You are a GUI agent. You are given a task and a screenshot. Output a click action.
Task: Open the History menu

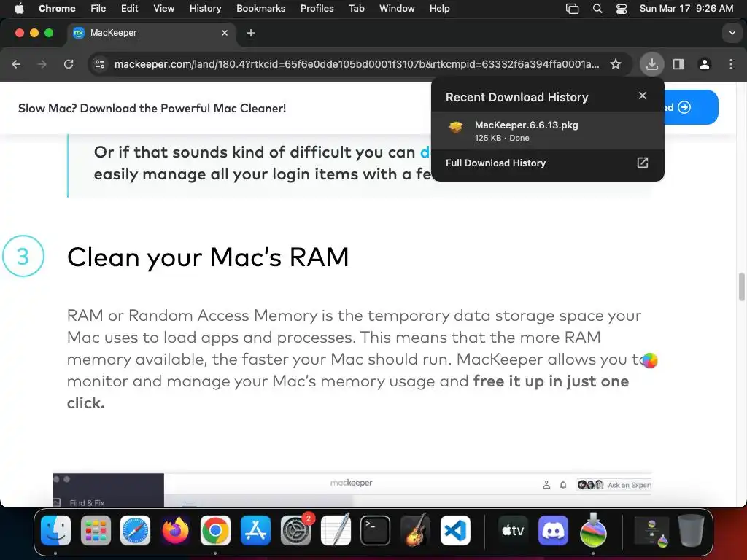pyautogui.click(x=205, y=8)
